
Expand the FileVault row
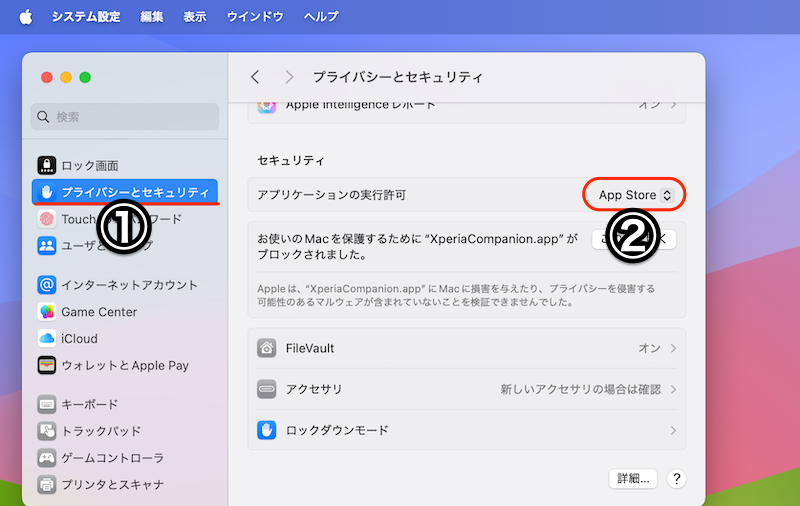[x=466, y=349]
